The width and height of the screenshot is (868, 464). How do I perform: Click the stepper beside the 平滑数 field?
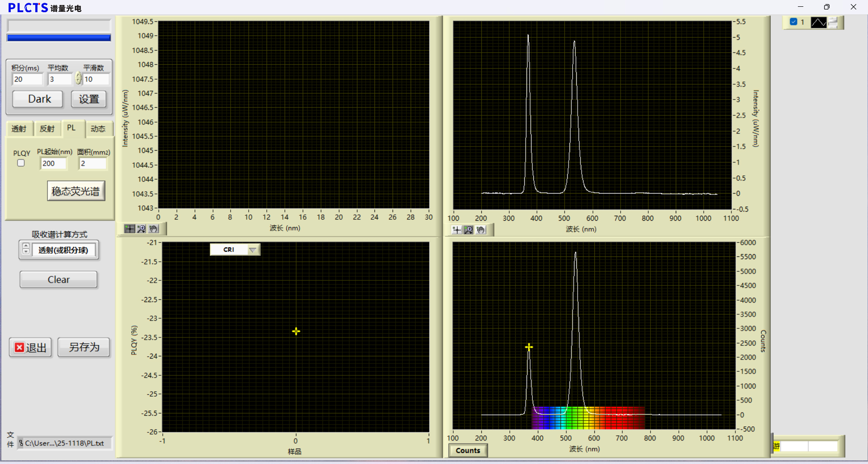pos(78,79)
